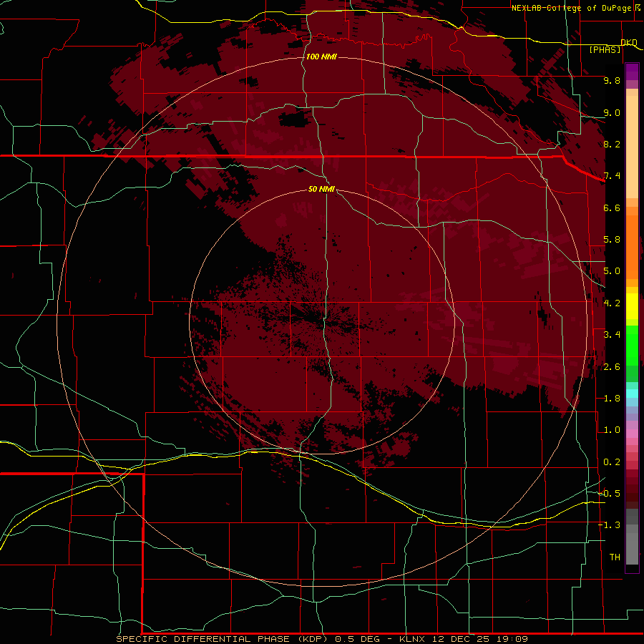
Task: Pick the pink color bar segment
Action: [632, 434]
